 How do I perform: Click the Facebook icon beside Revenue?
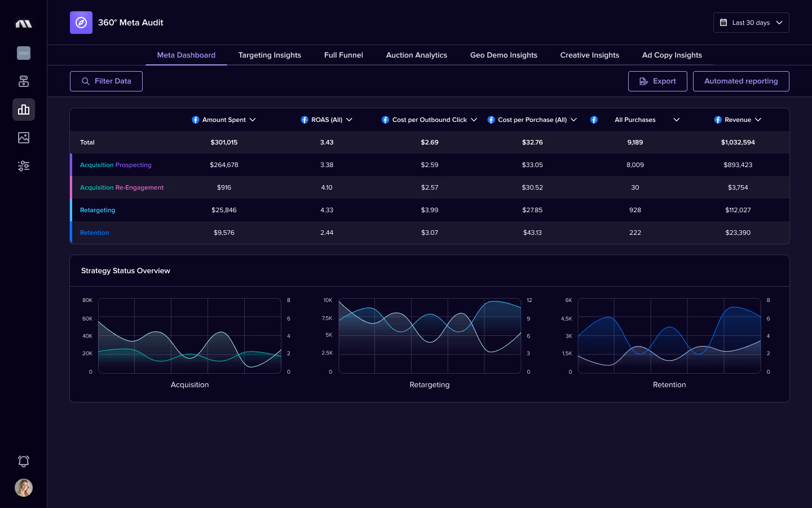point(718,120)
